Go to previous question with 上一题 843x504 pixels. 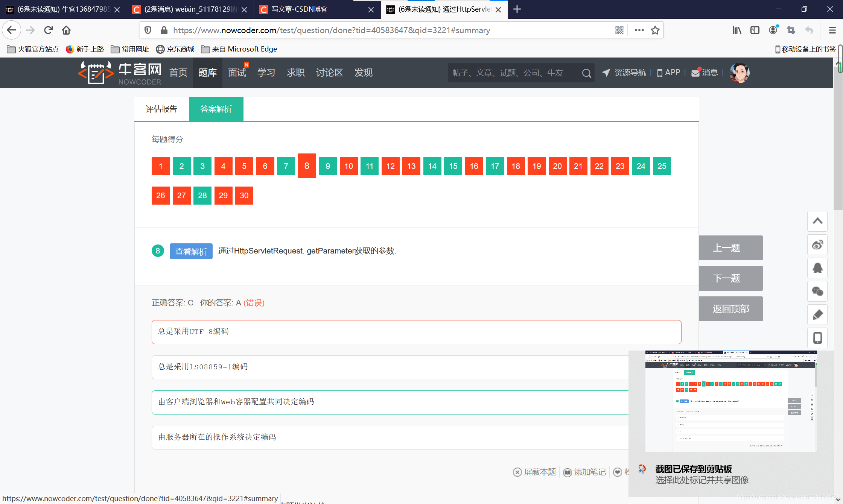coord(731,248)
